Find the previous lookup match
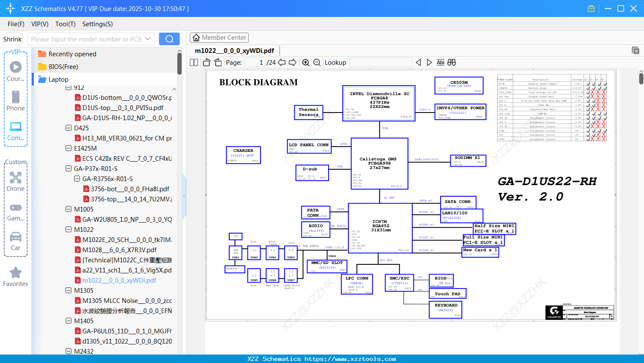The height and width of the screenshot is (363, 644). click(x=418, y=62)
